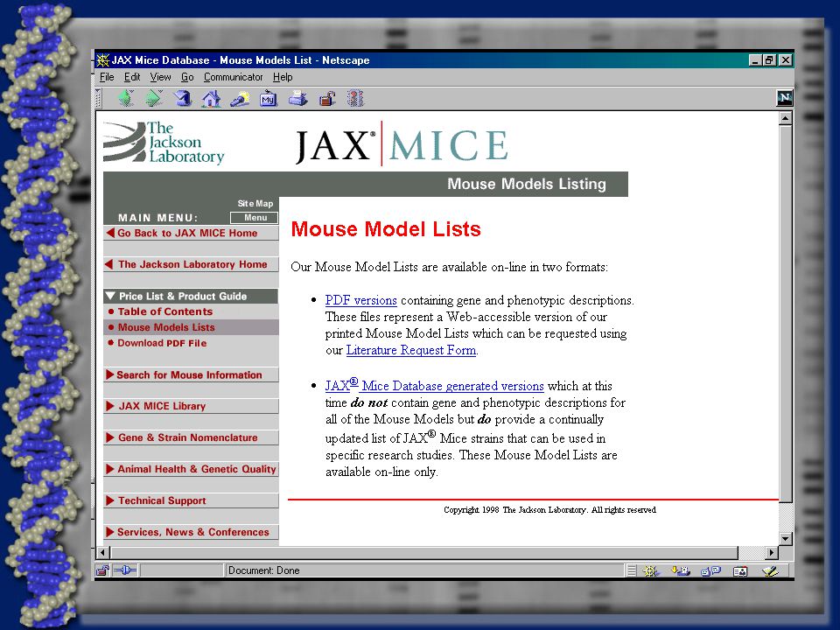The width and height of the screenshot is (840, 630).
Task: Click the Search flashlight toolbar icon
Action: (240, 99)
